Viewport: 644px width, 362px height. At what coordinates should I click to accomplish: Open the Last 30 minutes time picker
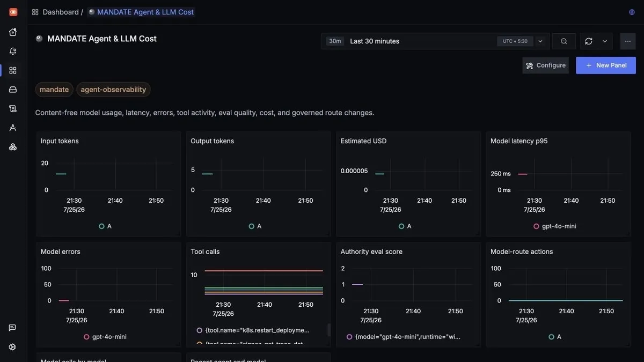click(x=435, y=41)
